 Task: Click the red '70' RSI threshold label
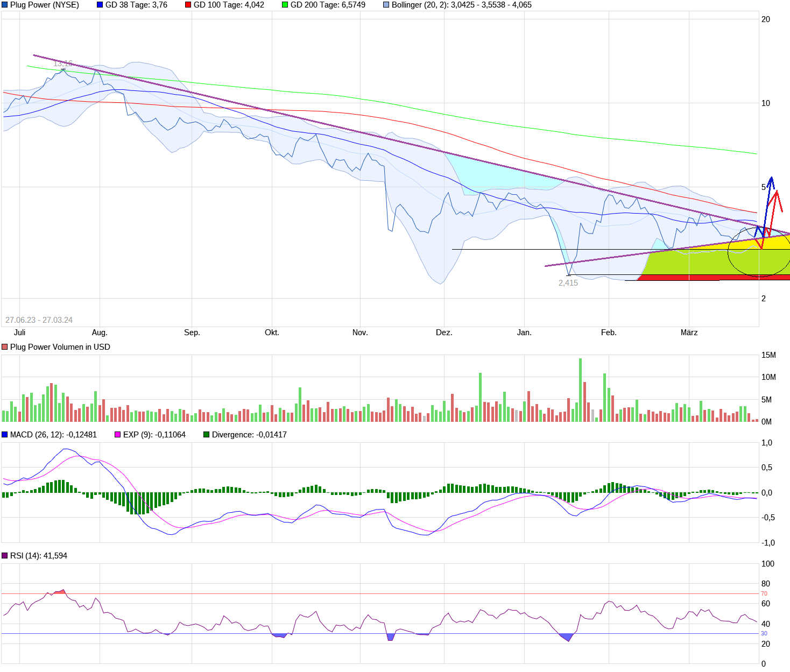pos(764,594)
